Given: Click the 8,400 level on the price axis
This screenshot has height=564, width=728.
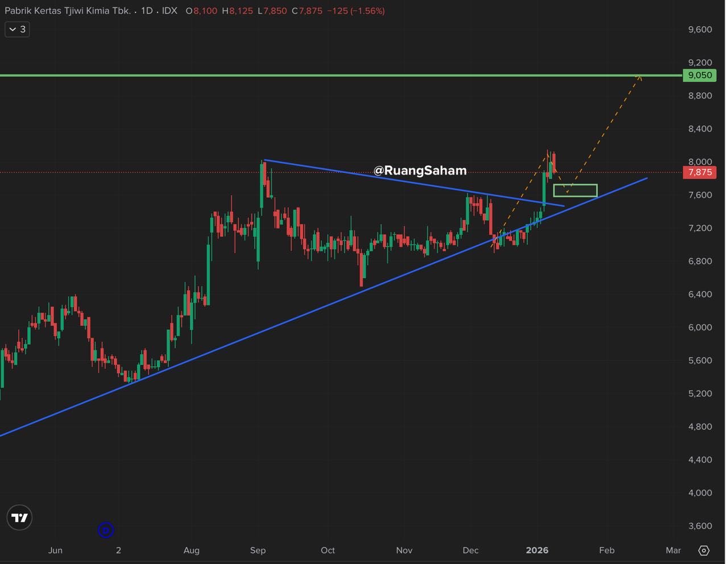Looking at the screenshot, I should tap(700, 129).
